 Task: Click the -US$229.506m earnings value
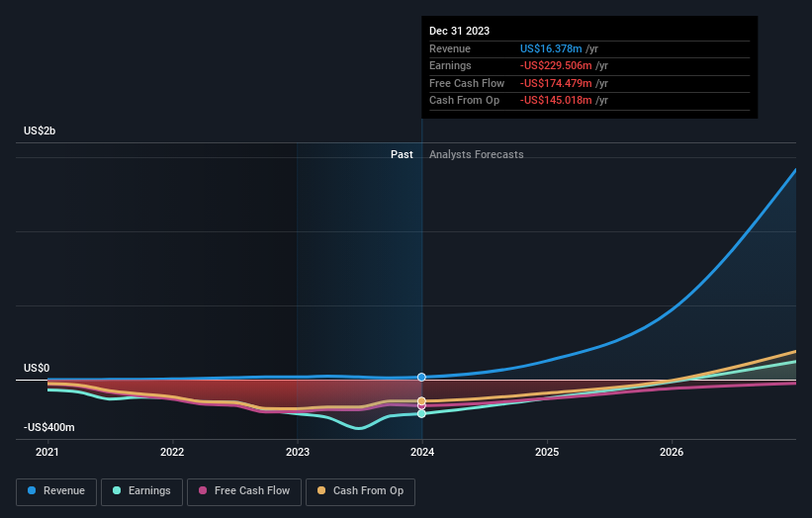click(x=556, y=65)
